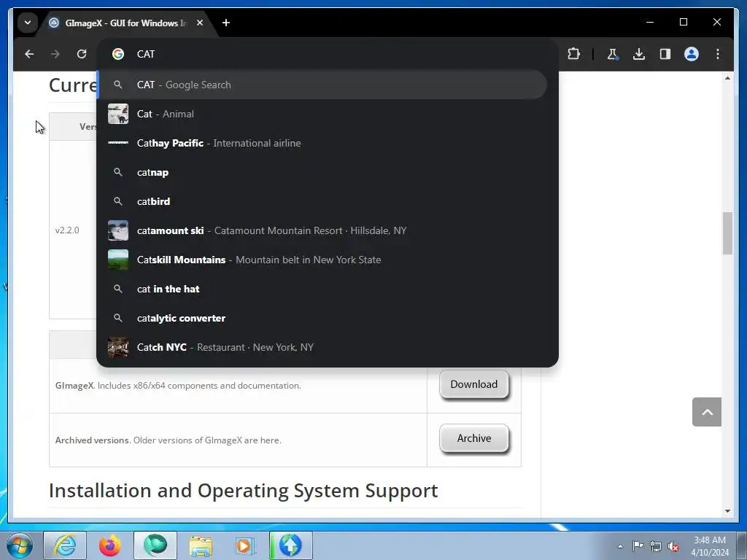The image size is (747, 560).
Task: Toggle the side panel icon
Action: [x=665, y=54]
